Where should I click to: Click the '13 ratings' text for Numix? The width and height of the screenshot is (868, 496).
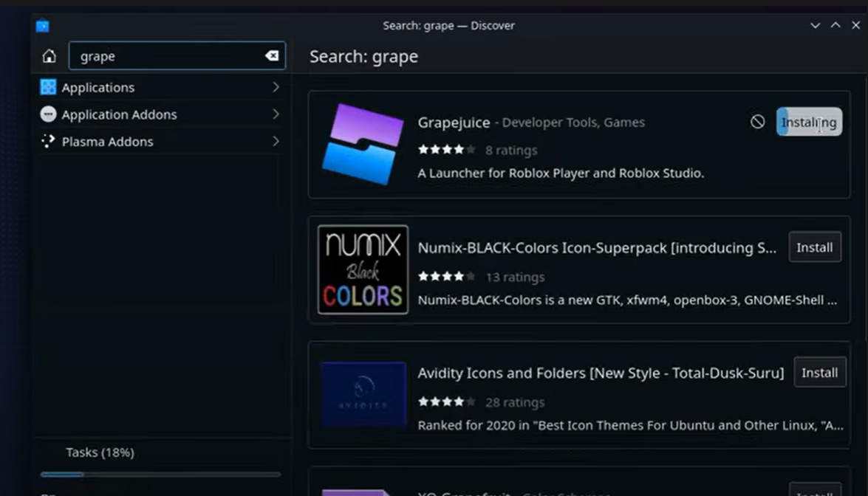pos(515,277)
